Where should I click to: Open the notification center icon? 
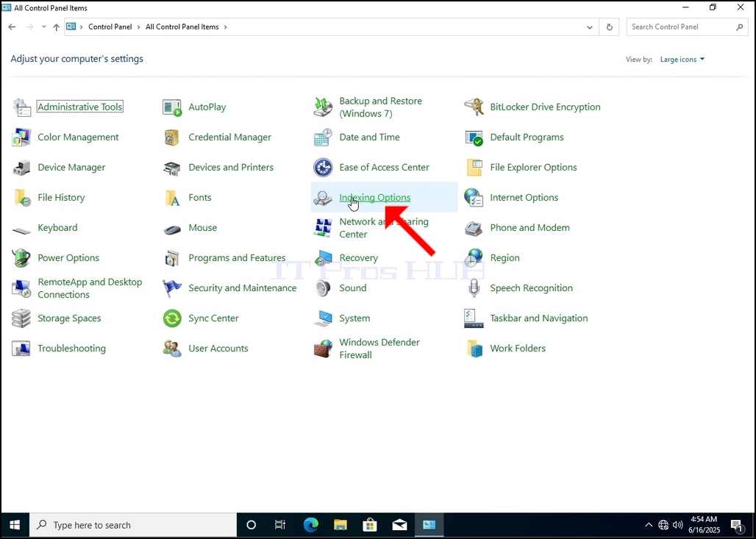(737, 526)
